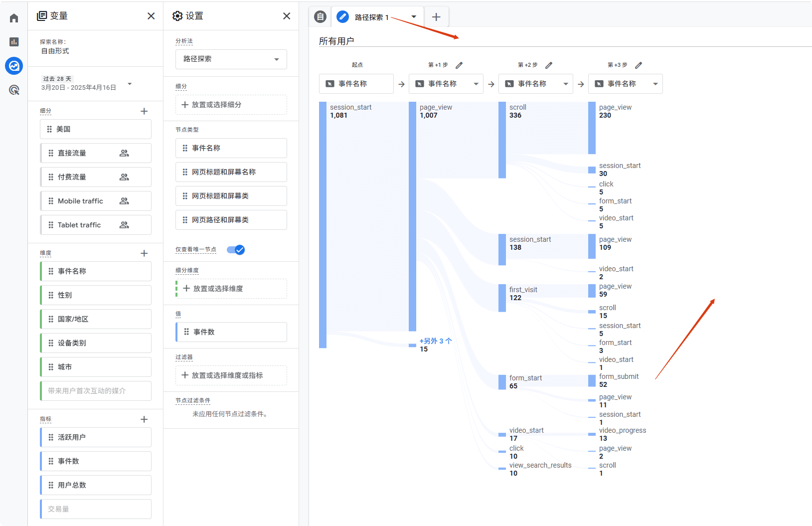Toggle 仅查看唯一节点 switch
The image size is (812, 526).
coord(236,250)
